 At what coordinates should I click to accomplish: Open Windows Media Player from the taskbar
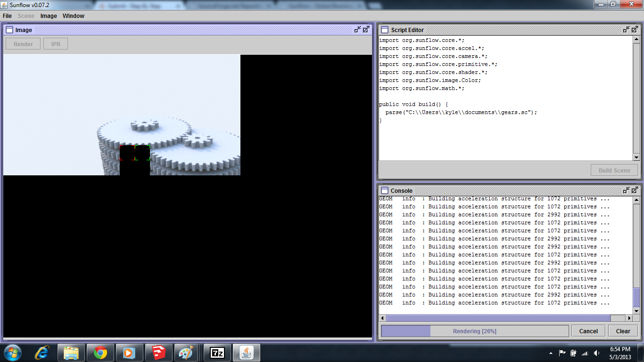click(129, 353)
